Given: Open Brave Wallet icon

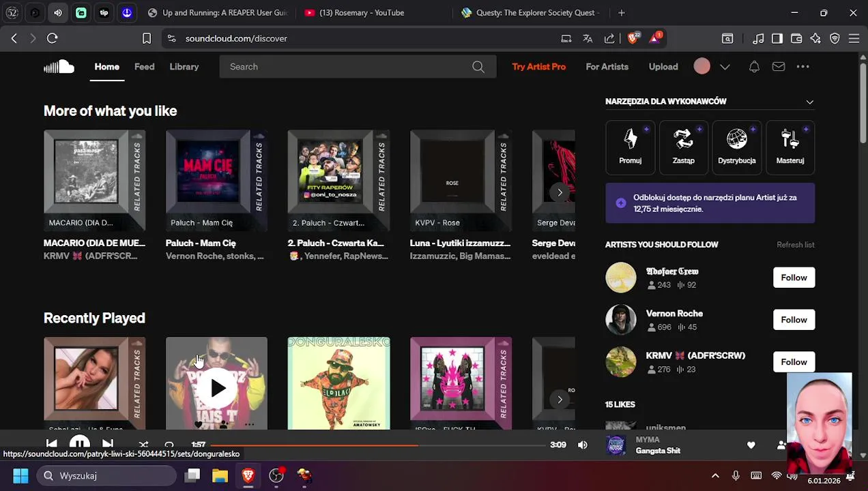Looking at the screenshot, I should [x=796, y=39].
